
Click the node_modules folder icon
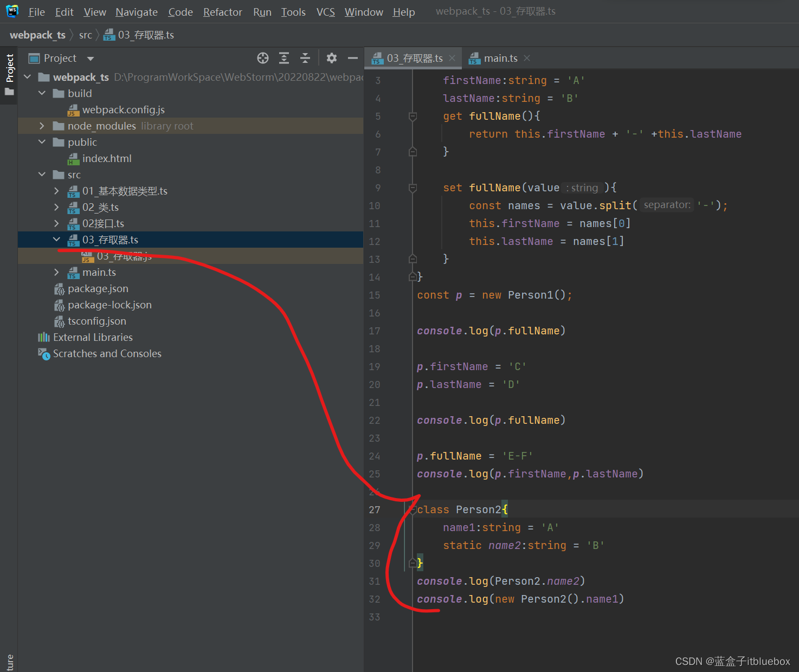(59, 126)
